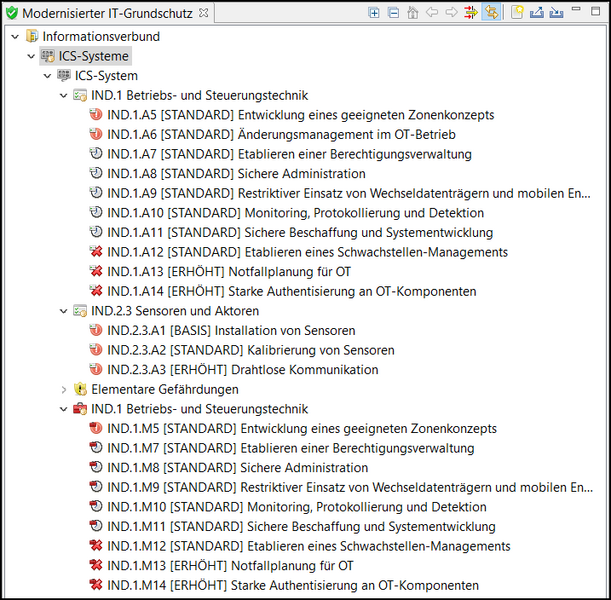
Task: Click the ICS-Systeme group icon
Action: (48, 56)
